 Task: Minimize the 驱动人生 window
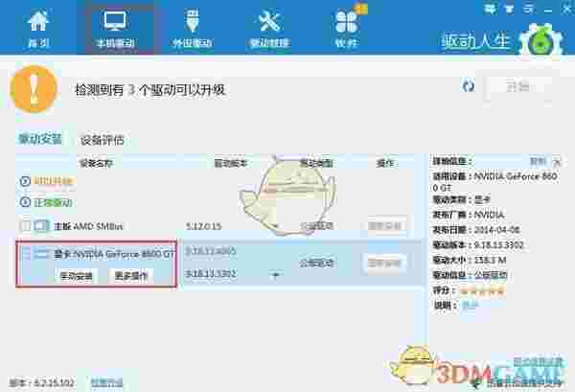(x=548, y=10)
